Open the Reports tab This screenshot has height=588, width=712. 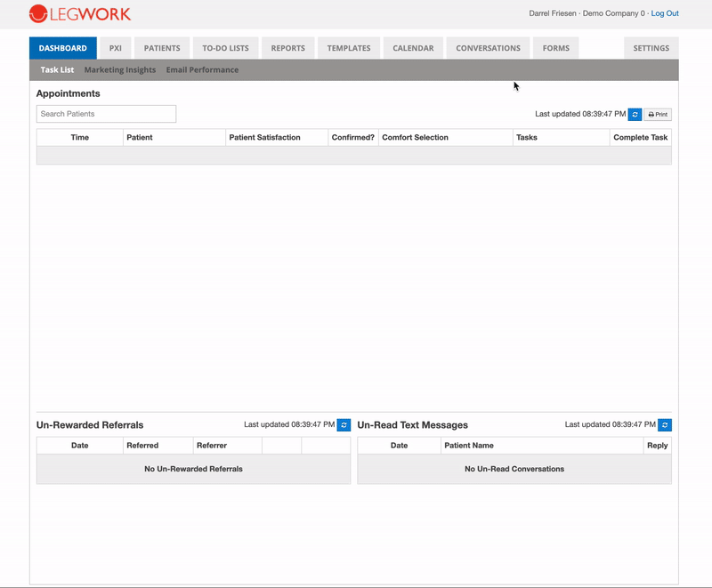point(287,48)
